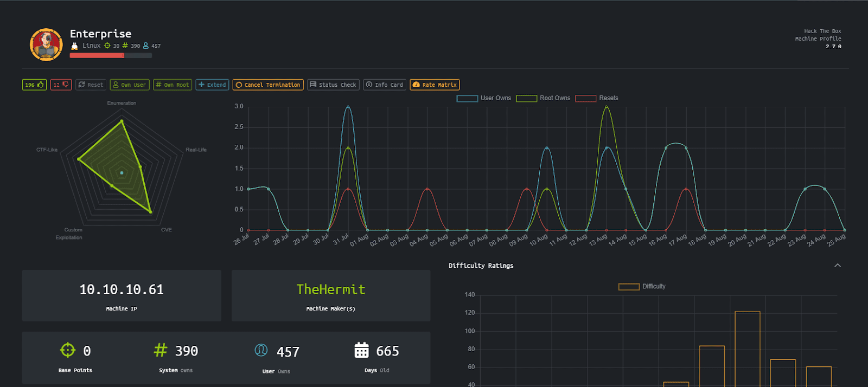This screenshot has height=387, width=868.
Task: Submit a flag with Own Root button
Action: [x=172, y=85]
